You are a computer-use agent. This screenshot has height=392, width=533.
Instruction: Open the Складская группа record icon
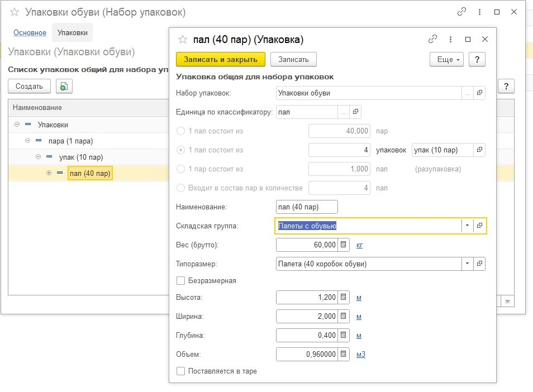(479, 226)
